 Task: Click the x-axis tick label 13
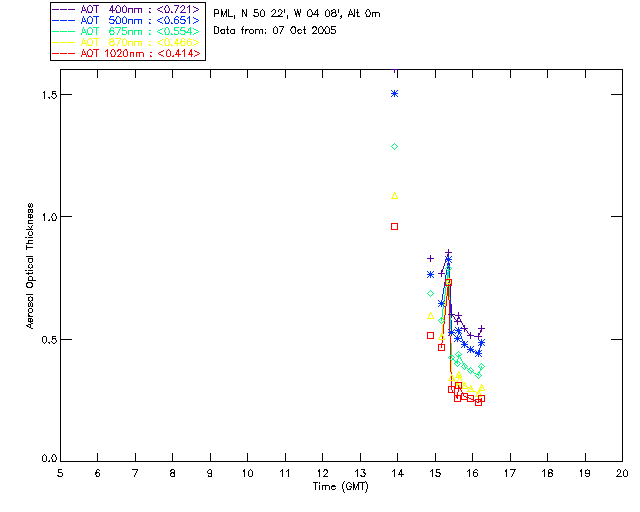(x=360, y=473)
